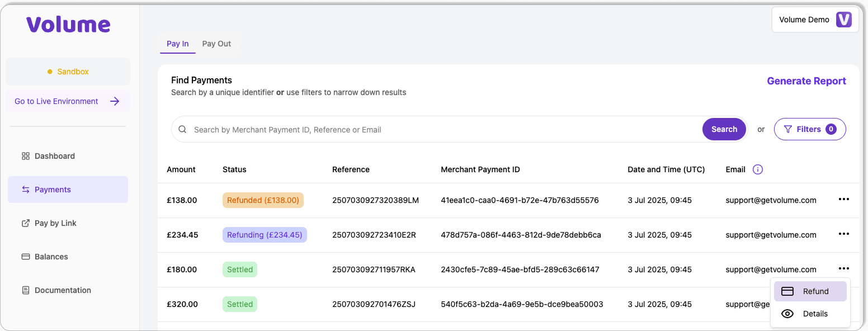Open Dashboard from the sidebar
Screen dimensions: 868x331
pyautogui.click(x=68, y=156)
